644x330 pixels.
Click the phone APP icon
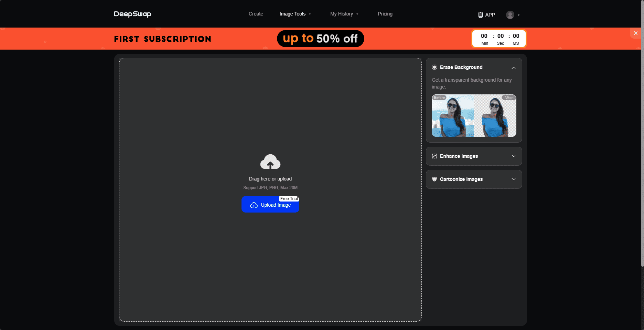pos(481,15)
